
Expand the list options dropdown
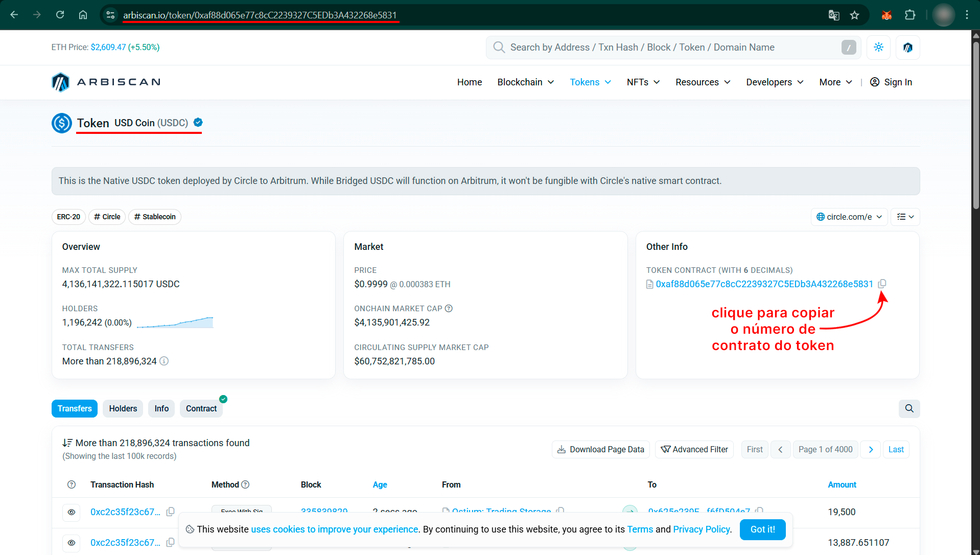pos(905,217)
